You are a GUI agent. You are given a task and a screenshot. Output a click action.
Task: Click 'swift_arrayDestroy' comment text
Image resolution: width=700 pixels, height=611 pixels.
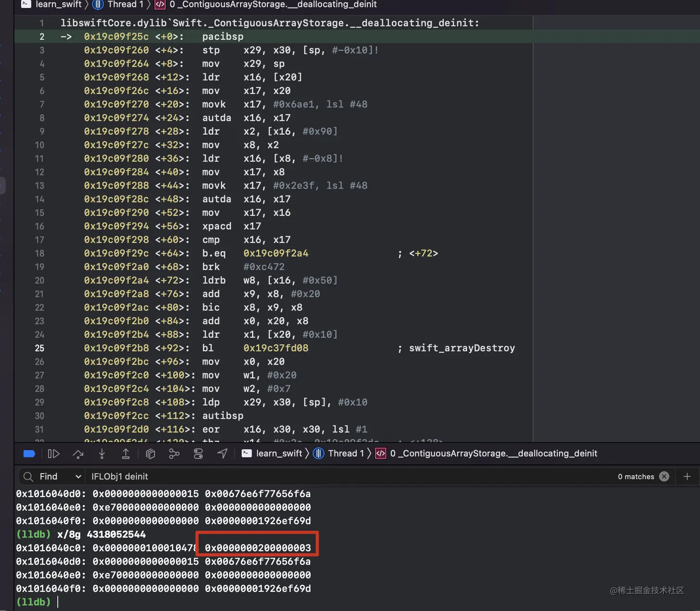462,348
